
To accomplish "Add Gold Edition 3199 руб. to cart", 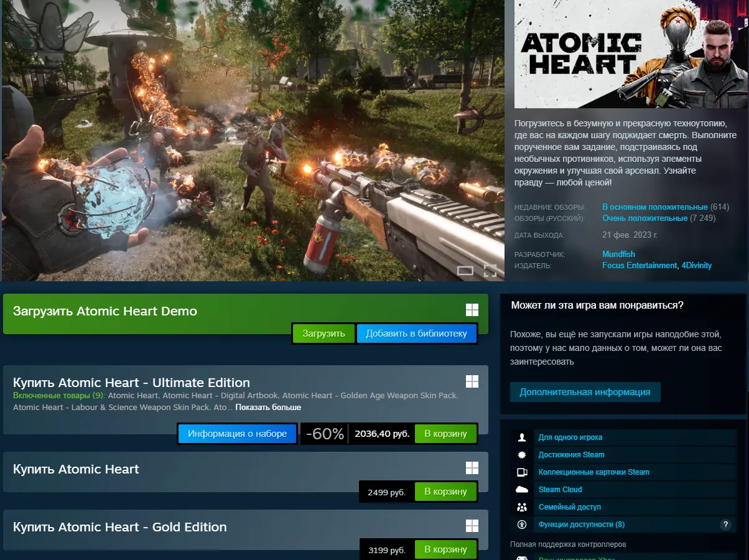I will pyautogui.click(x=445, y=549).
